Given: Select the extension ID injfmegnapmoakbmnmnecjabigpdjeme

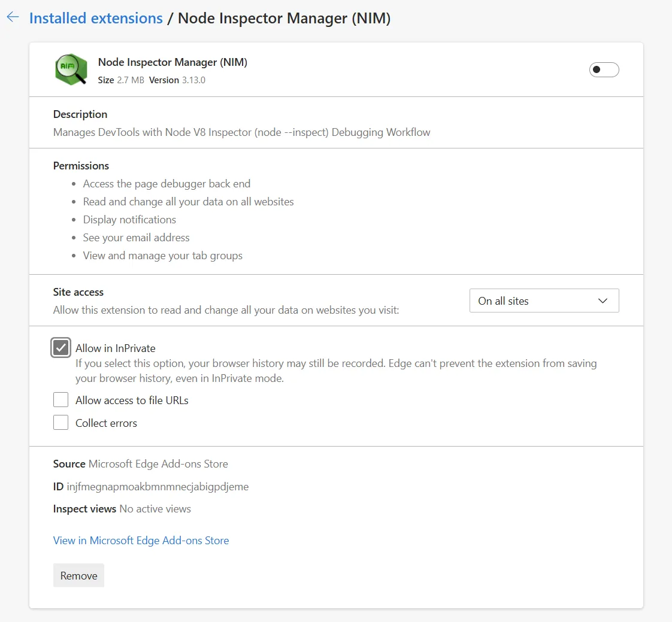Looking at the screenshot, I should point(158,487).
